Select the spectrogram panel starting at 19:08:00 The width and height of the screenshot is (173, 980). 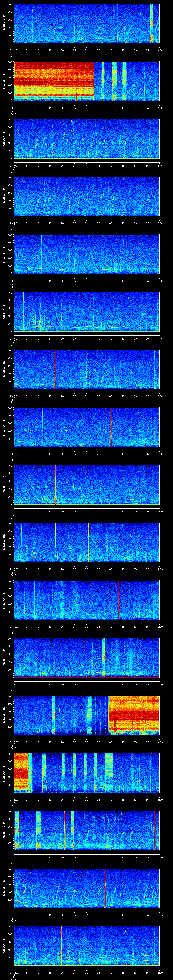(87, 427)
